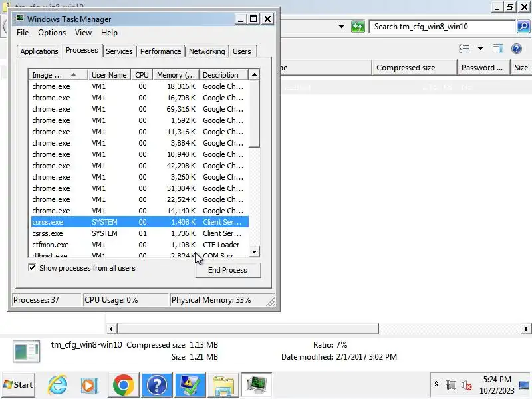Open the monitor warning taskbar icon

coord(190,385)
